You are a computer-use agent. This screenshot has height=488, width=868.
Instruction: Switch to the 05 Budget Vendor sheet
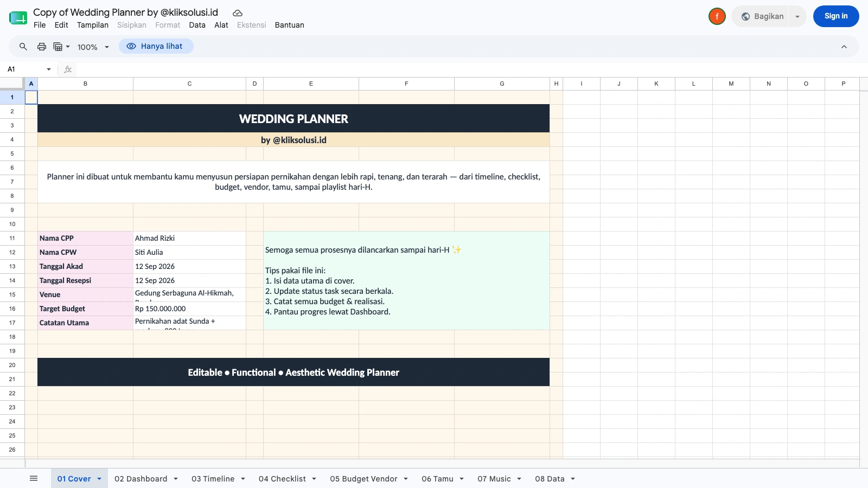(x=364, y=479)
